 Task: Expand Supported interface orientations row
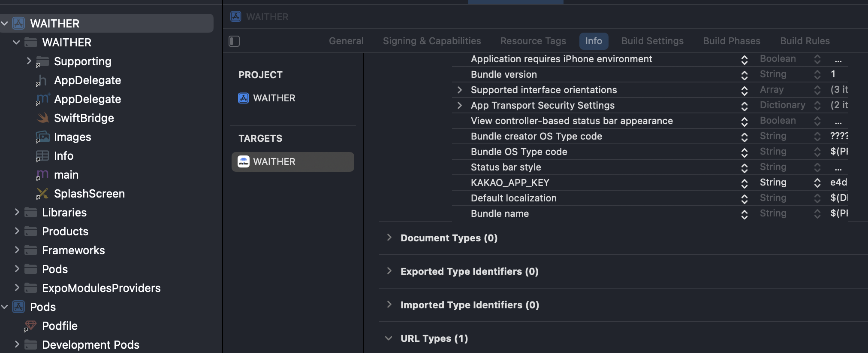pos(460,90)
